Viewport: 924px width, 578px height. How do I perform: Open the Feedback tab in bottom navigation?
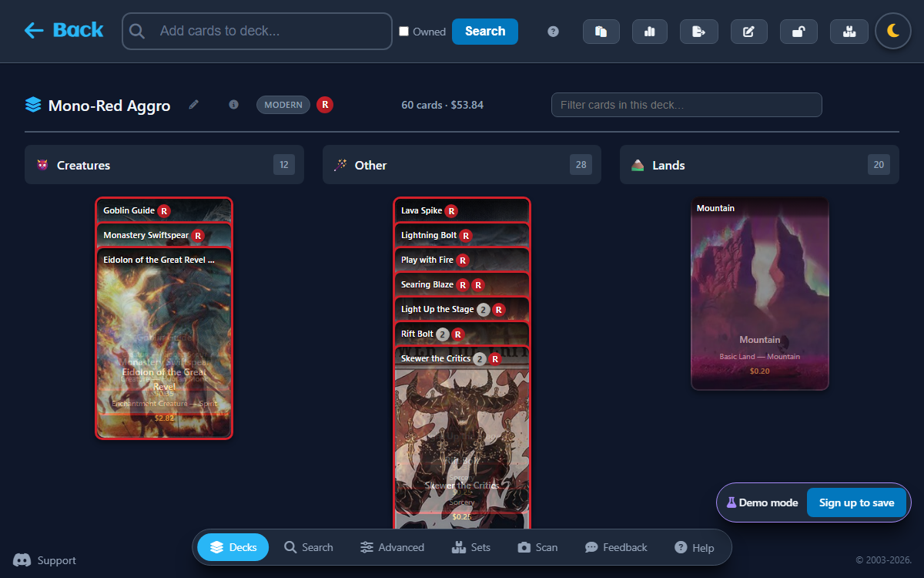tap(616, 547)
